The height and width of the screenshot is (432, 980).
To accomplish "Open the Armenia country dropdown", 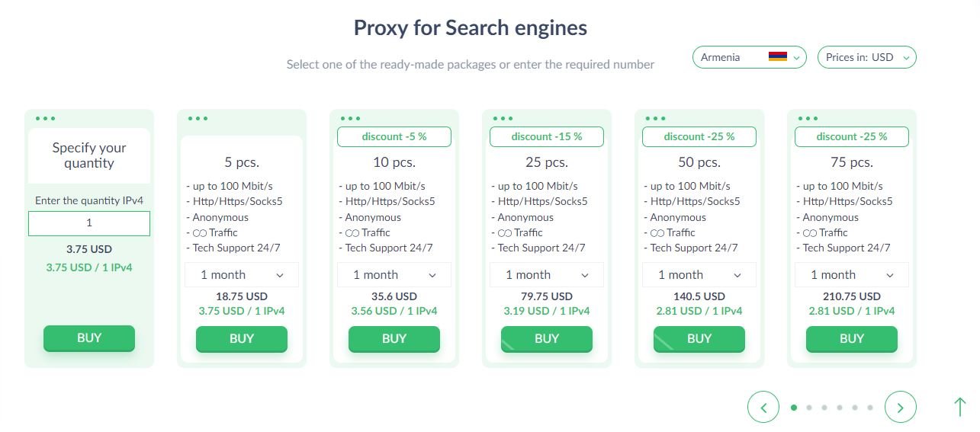I will [x=749, y=57].
